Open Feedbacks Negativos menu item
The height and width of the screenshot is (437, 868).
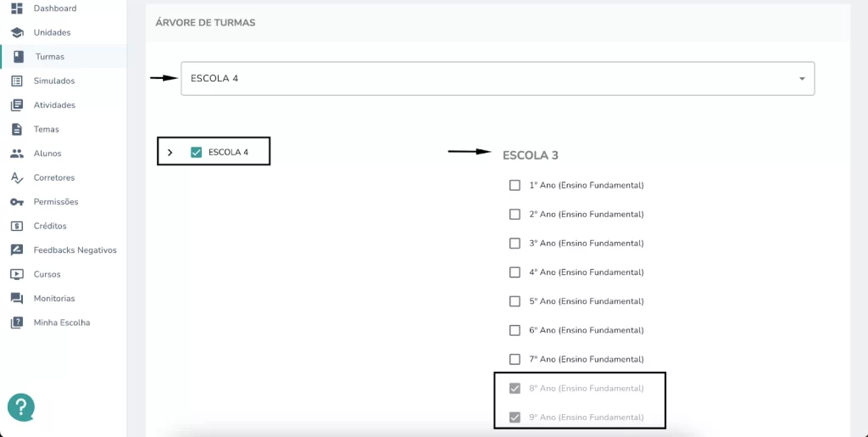tap(75, 250)
